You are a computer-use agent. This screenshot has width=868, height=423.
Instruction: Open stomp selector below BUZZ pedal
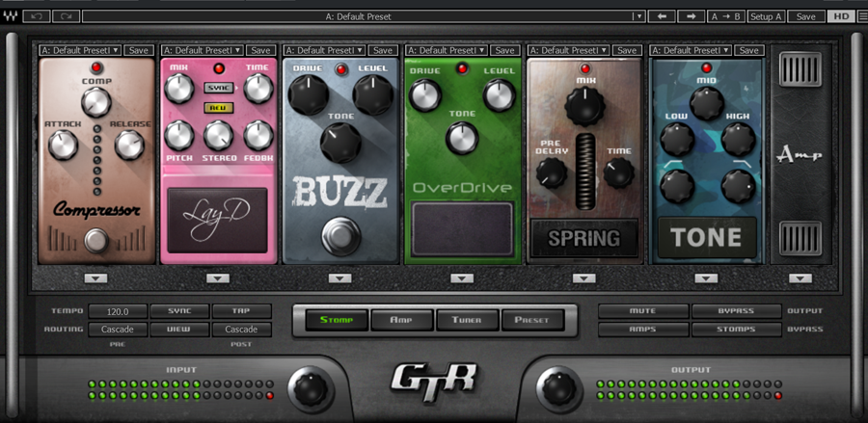(x=339, y=278)
